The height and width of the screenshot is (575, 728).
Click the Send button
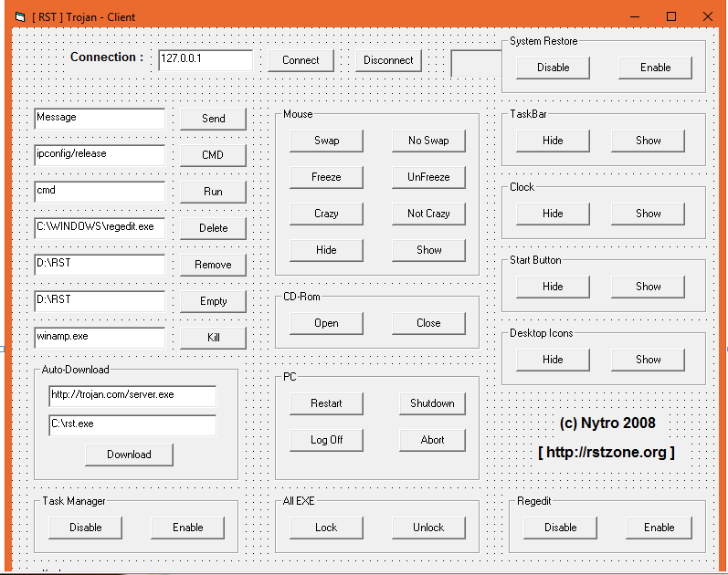point(213,119)
